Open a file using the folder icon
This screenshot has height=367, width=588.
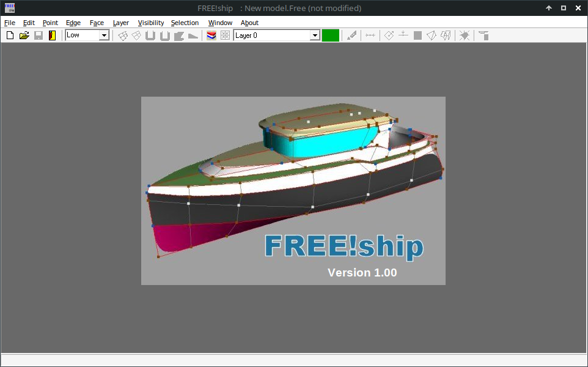coord(24,35)
